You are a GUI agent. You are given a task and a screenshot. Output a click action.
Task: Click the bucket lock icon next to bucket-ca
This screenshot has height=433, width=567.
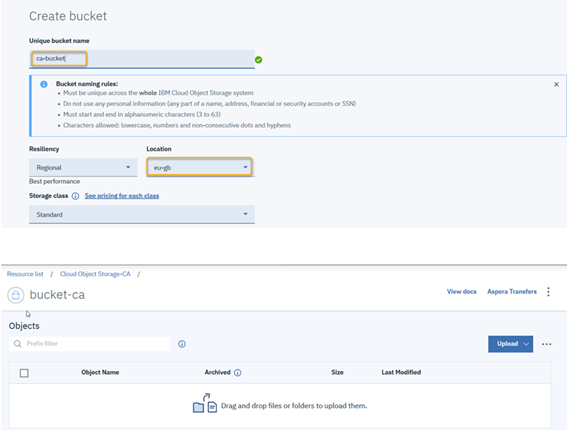click(x=16, y=295)
